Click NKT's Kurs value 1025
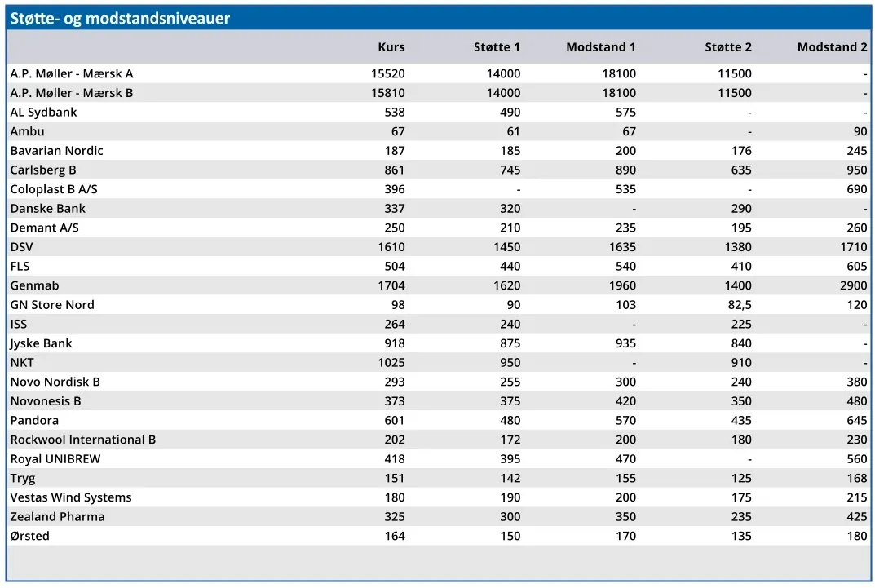 coord(391,362)
